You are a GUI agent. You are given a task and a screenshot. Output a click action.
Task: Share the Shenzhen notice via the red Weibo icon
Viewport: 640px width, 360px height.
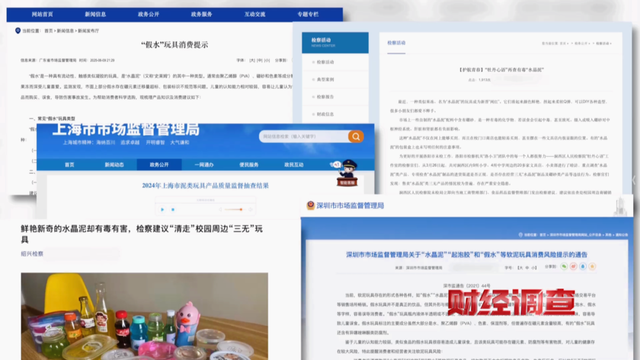[x=573, y=267]
